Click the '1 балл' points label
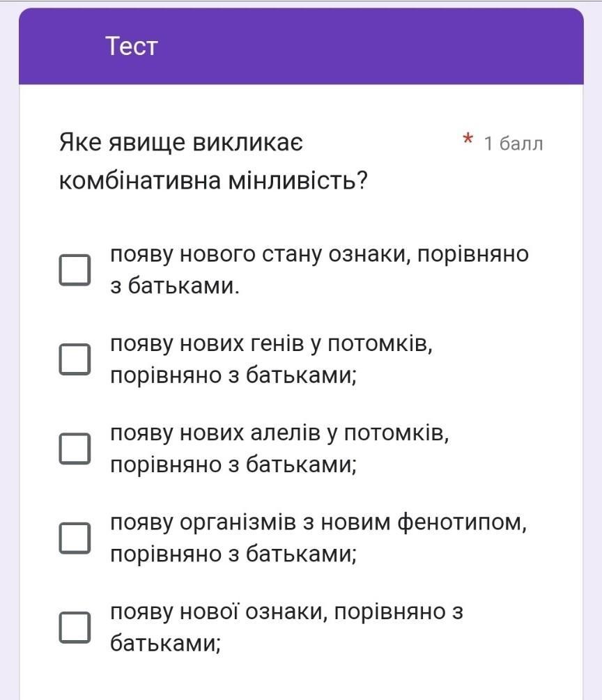Image resolution: width=602 pixels, height=700 pixels. tap(514, 143)
